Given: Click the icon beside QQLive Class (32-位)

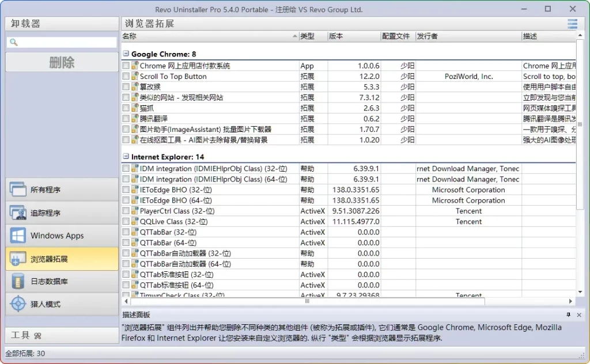Looking at the screenshot, I should [135, 221].
